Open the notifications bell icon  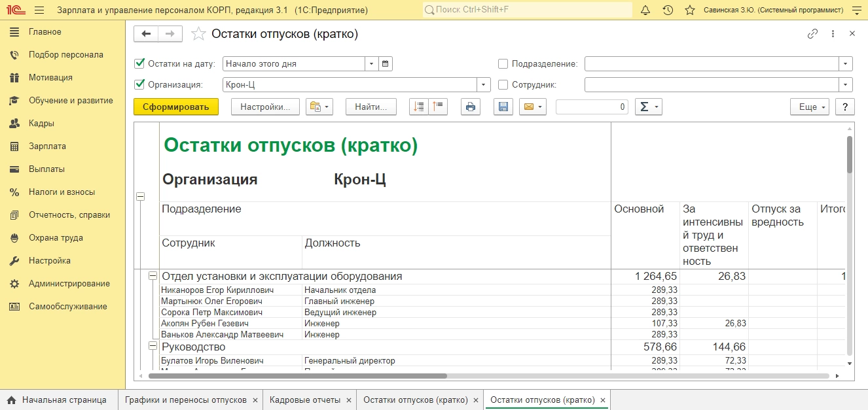pos(645,10)
